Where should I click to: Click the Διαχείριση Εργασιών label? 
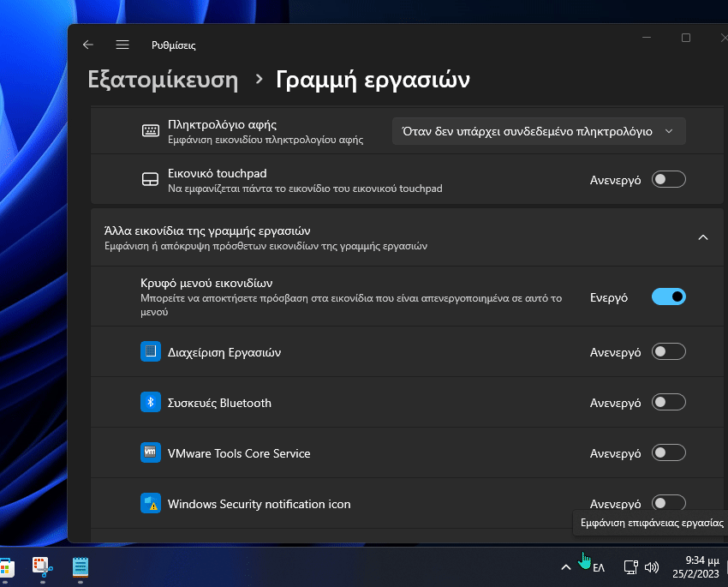(x=224, y=352)
